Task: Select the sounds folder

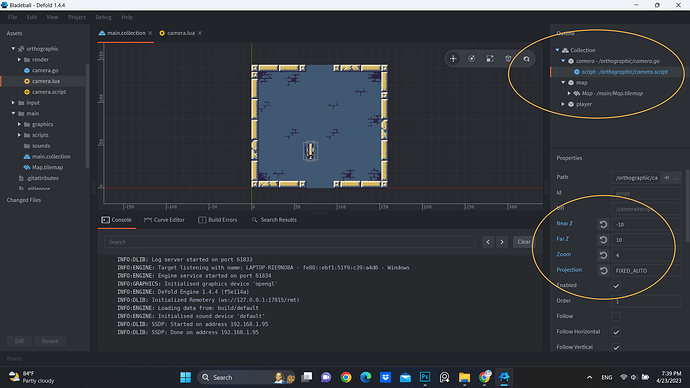Action: 40,146
